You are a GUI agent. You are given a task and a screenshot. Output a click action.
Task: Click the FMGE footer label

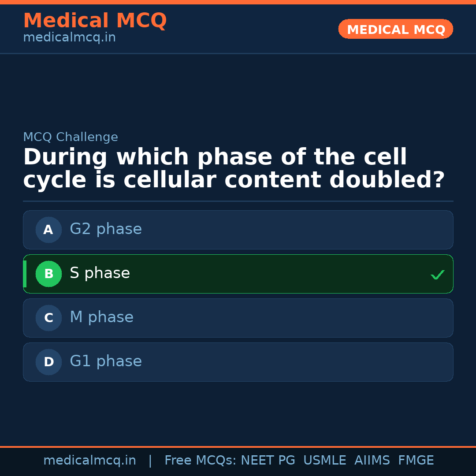point(416,460)
